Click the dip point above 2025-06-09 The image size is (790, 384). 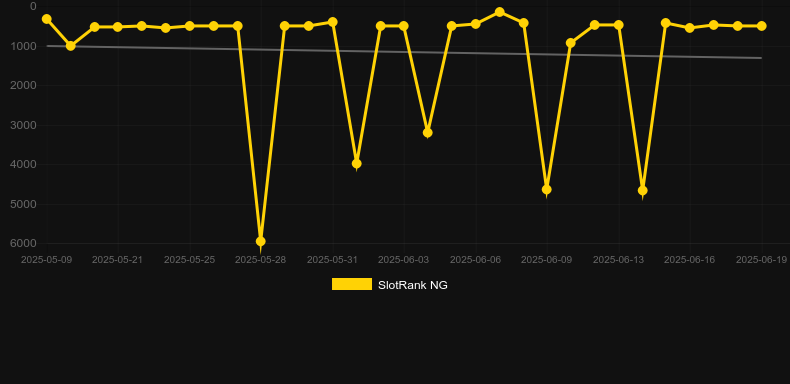pos(547,189)
